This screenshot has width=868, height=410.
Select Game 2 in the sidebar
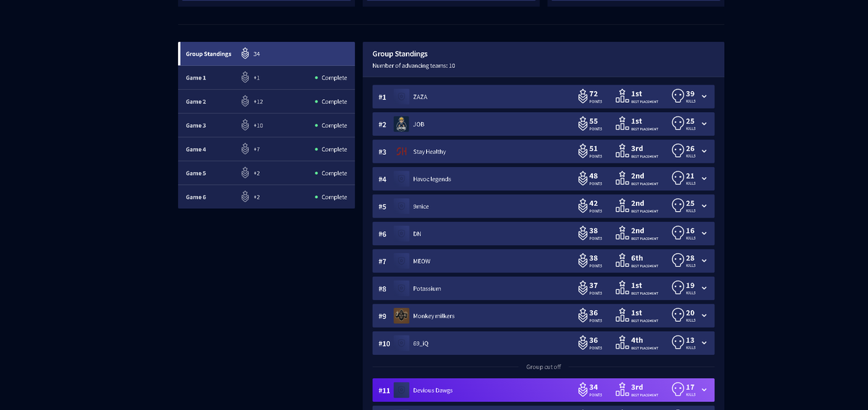(266, 101)
